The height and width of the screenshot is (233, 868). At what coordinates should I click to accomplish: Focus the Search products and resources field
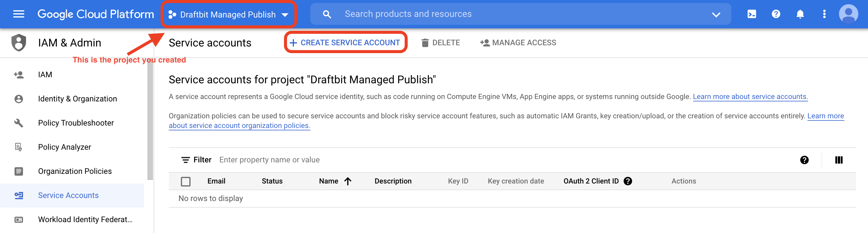click(520, 14)
